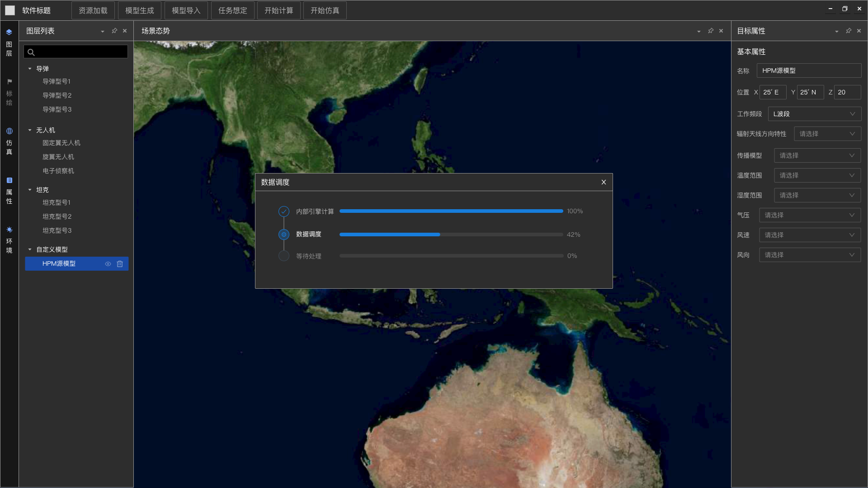
Task: Open the 标绘 flag sidebar icon
Action: (x=9, y=82)
